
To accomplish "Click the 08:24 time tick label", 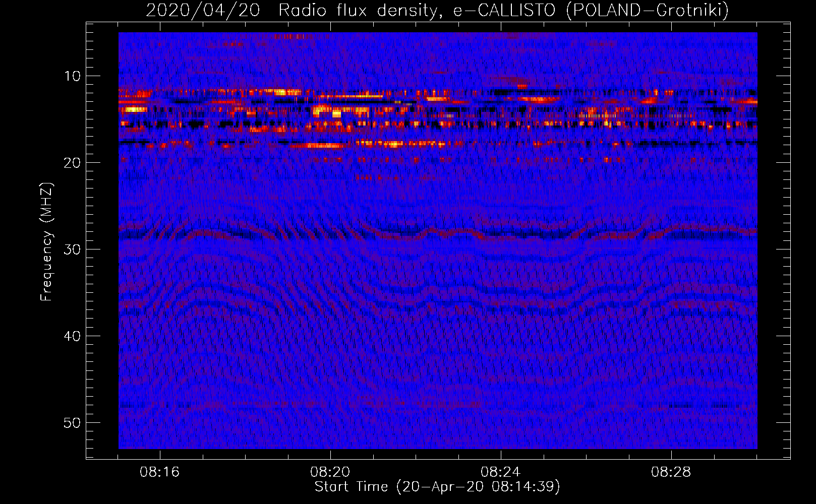I will [x=501, y=472].
